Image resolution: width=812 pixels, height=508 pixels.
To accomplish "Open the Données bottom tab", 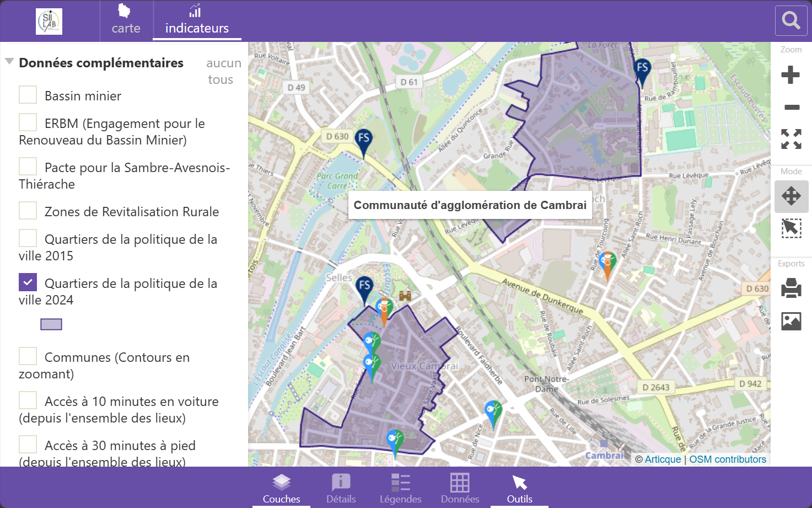I will pyautogui.click(x=460, y=488).
